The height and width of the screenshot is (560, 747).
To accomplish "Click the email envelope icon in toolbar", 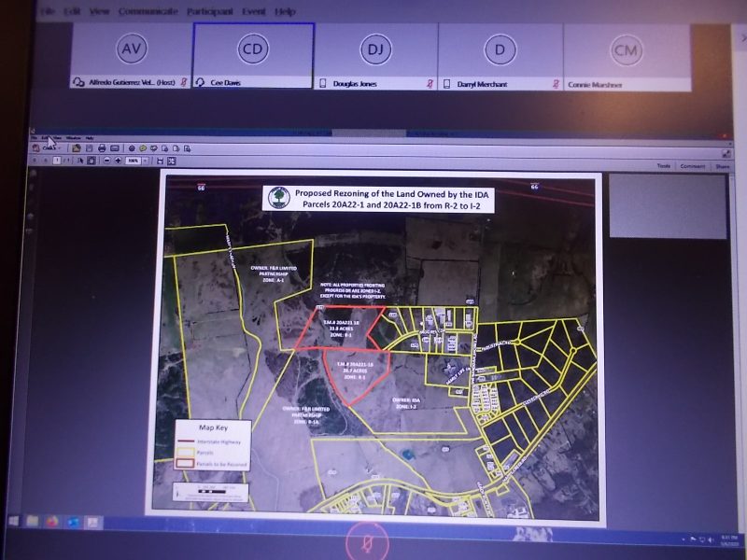I will (114, 147).
